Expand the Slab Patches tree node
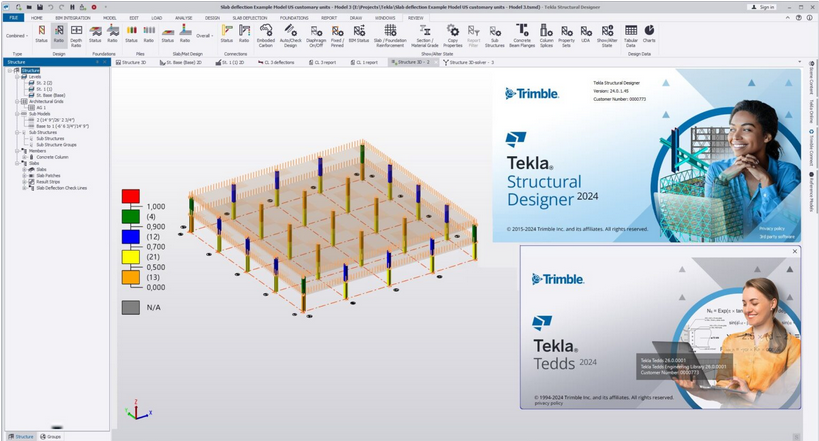819x441 pixels. [24, 175]
